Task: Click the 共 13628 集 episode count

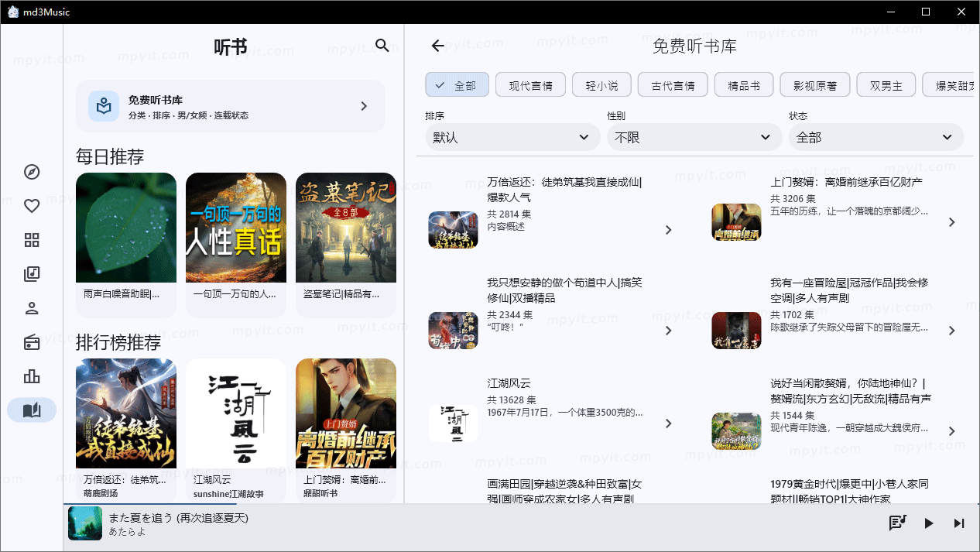Action: (x=512, y=400)
